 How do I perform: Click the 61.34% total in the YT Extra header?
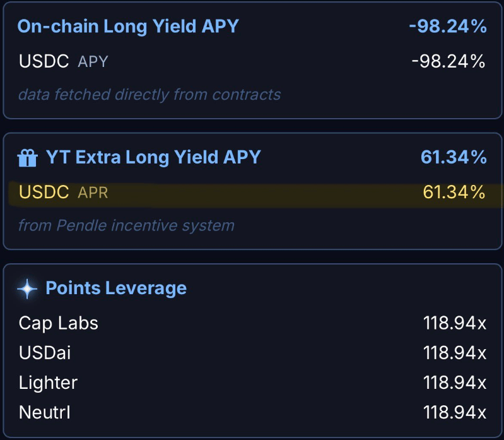click(454, 157)
